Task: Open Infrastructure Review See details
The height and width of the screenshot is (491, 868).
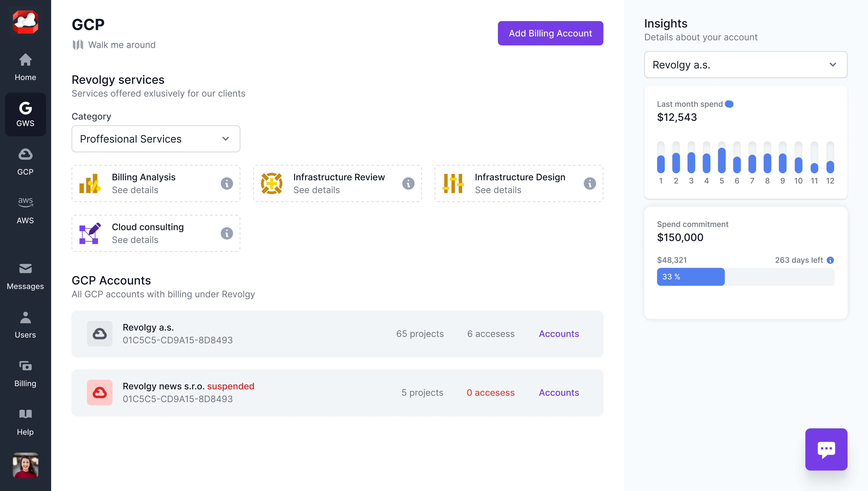Action: click(316, 190)
